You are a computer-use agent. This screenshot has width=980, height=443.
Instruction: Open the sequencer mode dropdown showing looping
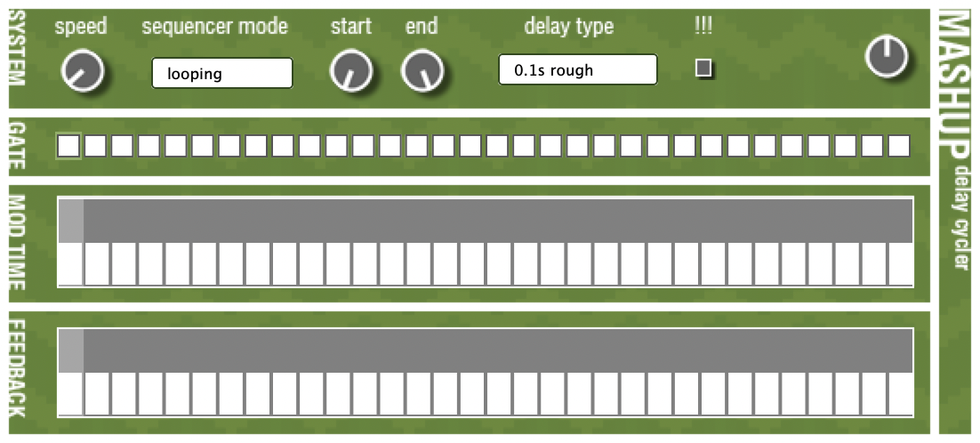(222, 73)
